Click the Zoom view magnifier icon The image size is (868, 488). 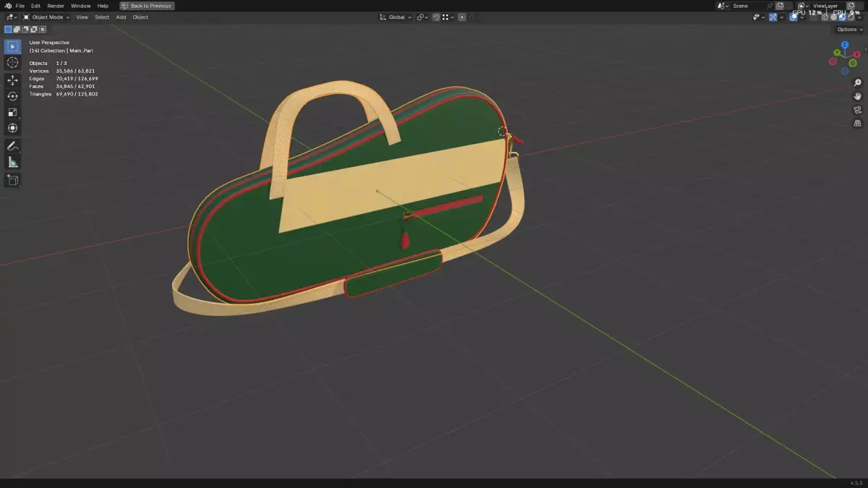click(x=858, y=83)
